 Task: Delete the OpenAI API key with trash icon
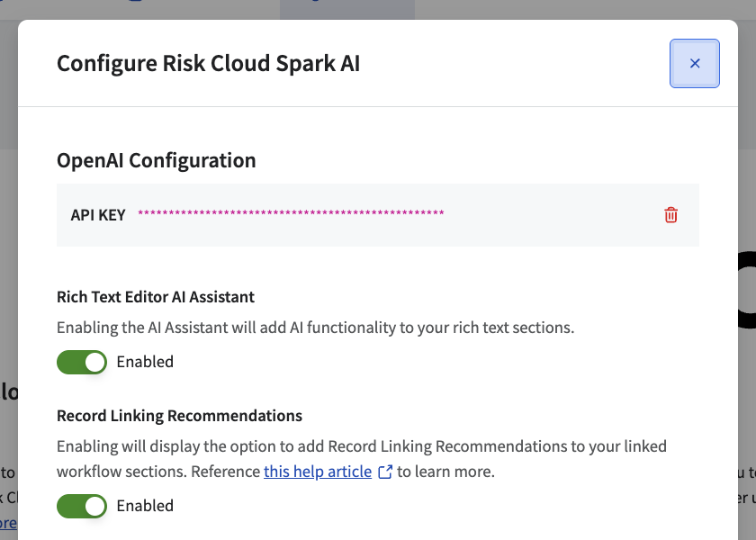click(x=670, y=215)
